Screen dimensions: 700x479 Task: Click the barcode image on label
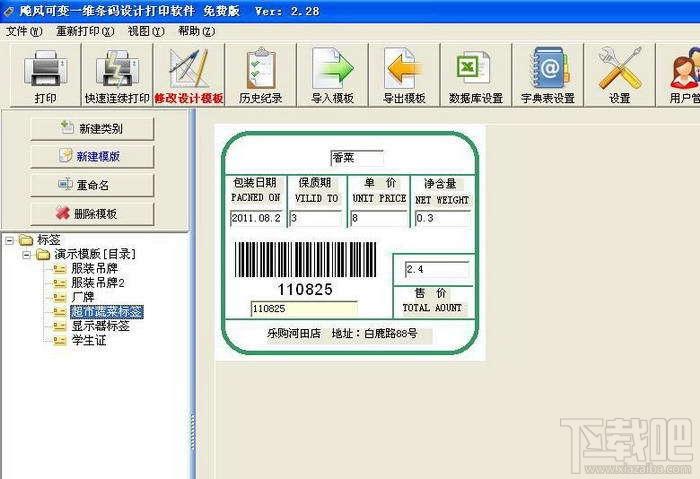pyautogui.click(x=305, y=260)
